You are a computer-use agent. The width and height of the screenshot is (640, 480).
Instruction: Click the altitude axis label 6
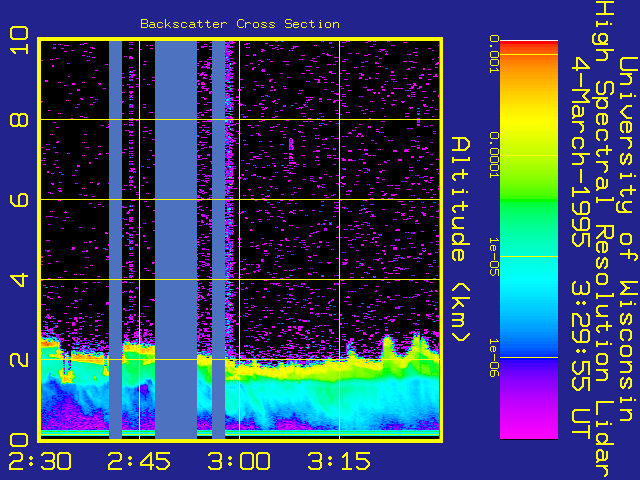pos(19,200)
